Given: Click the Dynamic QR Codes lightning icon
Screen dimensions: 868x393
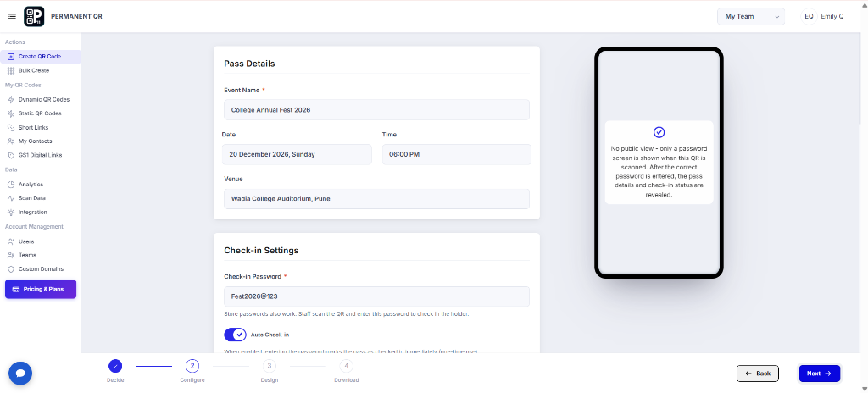Looking at the screenshot, I should click(x=11, y=100).
